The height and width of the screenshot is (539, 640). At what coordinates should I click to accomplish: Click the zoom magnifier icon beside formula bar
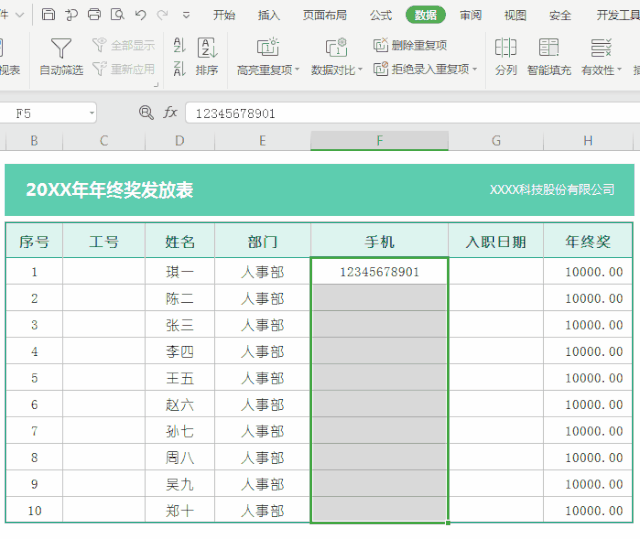point(146,113)
